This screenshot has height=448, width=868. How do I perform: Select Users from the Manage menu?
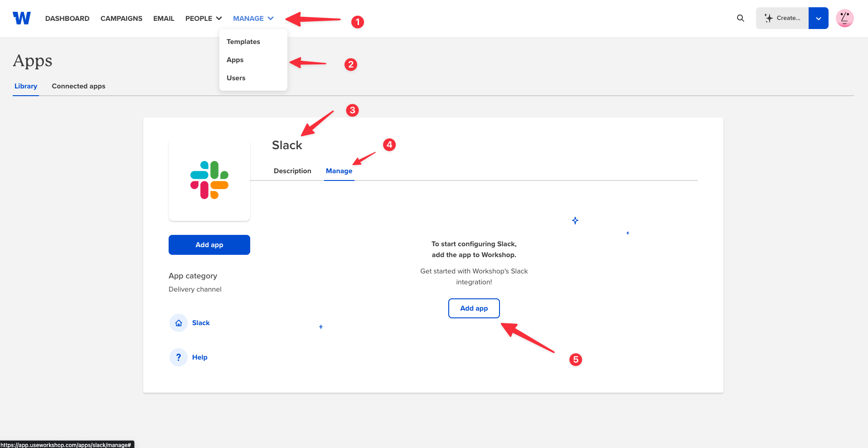click(236, 78)
